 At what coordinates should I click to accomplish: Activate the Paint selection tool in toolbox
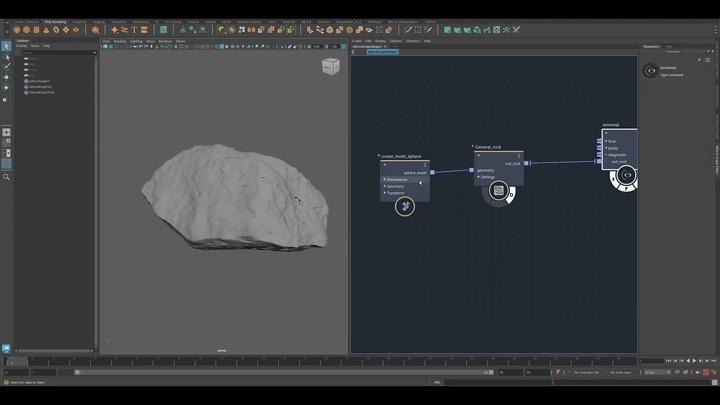point(6,67)
